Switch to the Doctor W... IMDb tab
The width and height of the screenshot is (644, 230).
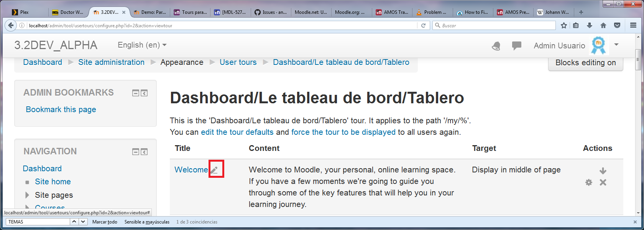tap(69, 12)
